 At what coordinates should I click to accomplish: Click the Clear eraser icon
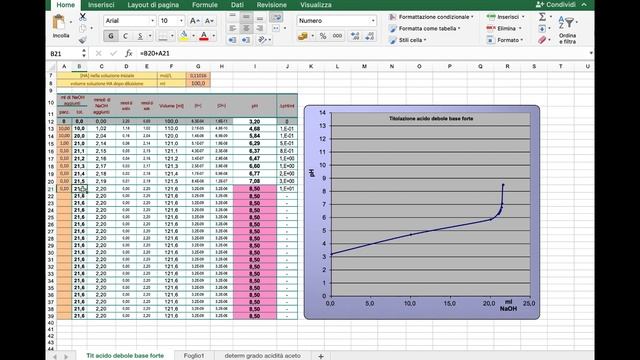pos(542,40)
